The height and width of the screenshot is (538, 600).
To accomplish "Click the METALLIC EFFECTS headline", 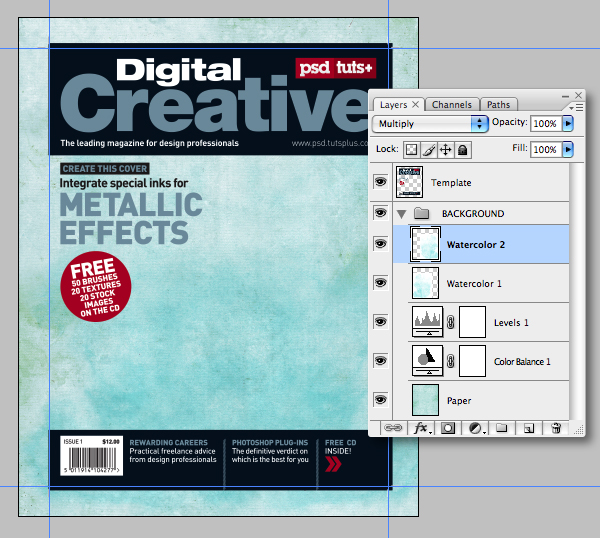I will [131, 218].
